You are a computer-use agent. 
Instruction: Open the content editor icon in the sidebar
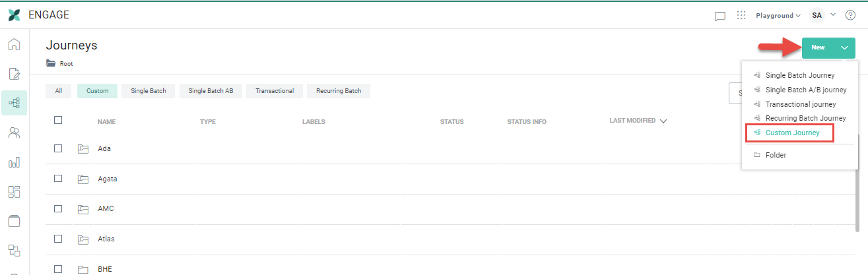click(14, 73)
